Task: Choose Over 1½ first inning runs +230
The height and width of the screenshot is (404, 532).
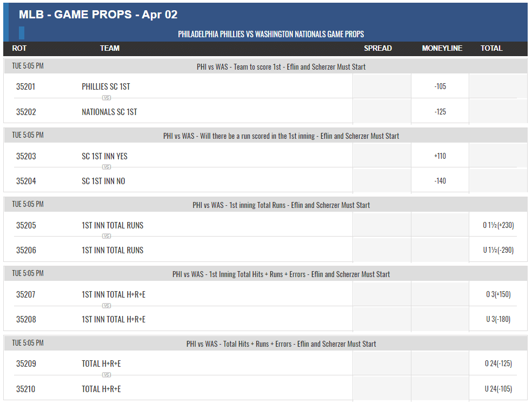Action: [498, 225]
